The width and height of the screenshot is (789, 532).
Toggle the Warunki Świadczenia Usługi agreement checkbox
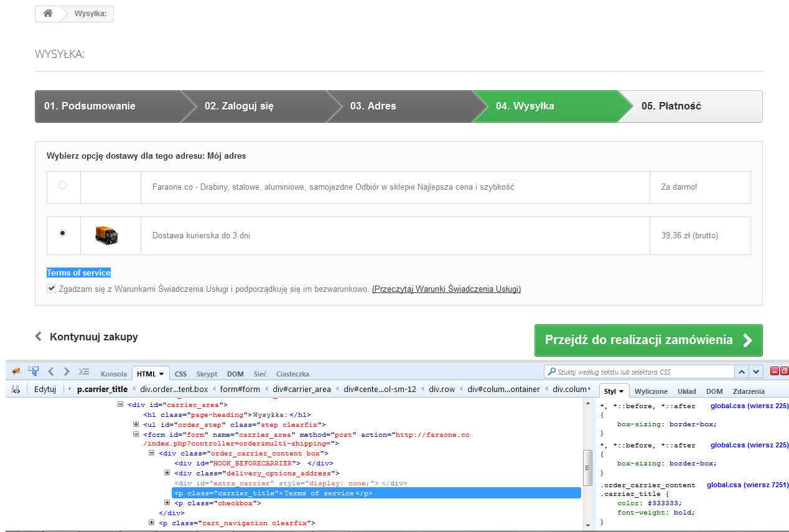point(51,289)
